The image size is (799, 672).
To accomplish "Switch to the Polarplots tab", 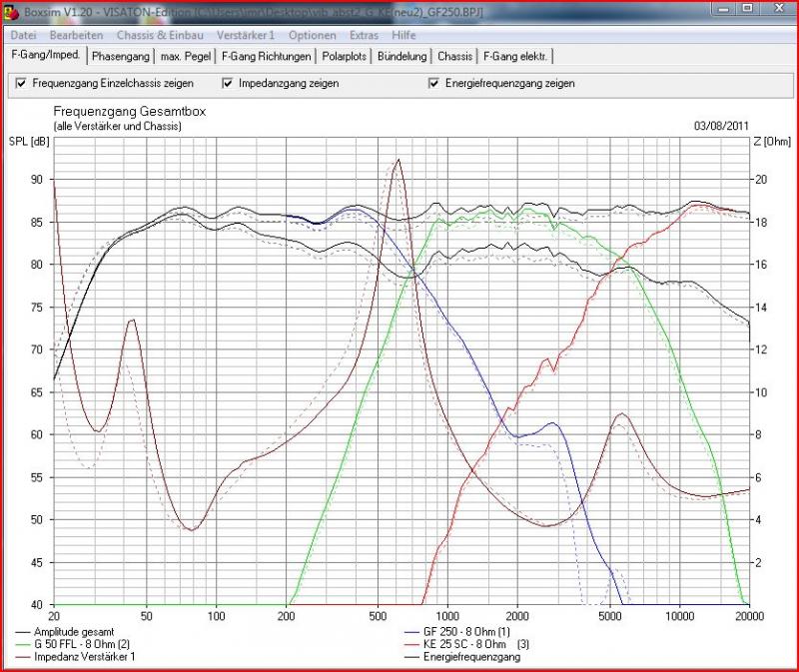I will 344,57.
